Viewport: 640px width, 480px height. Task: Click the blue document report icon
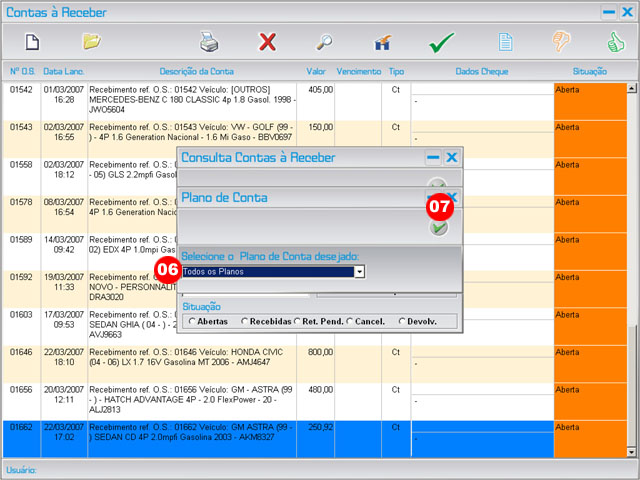(x=506, y=42)
